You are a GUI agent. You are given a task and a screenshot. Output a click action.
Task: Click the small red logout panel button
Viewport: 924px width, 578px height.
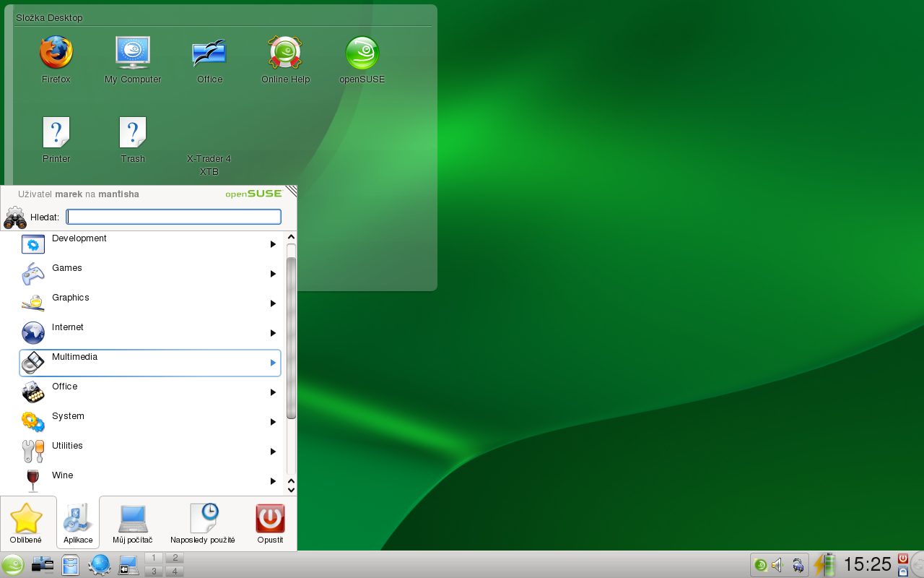[903, 558]
